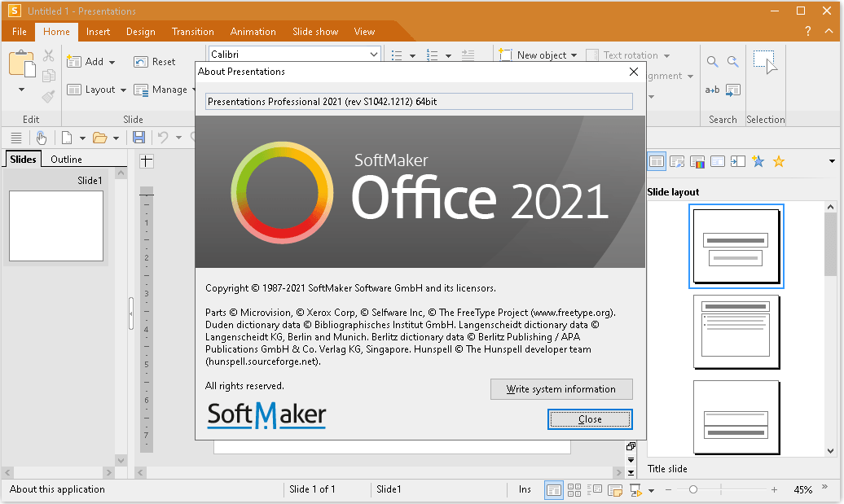Expand the Paste options arrow
This screenshot has width=844, height=504.
click(x=21, y=90)
